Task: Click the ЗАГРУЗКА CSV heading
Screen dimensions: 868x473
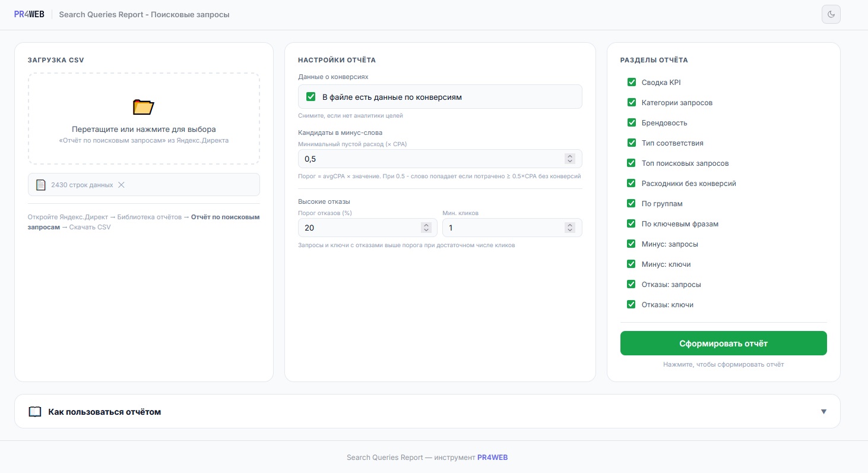Action: pyautogui.click(x=56, y=60)
